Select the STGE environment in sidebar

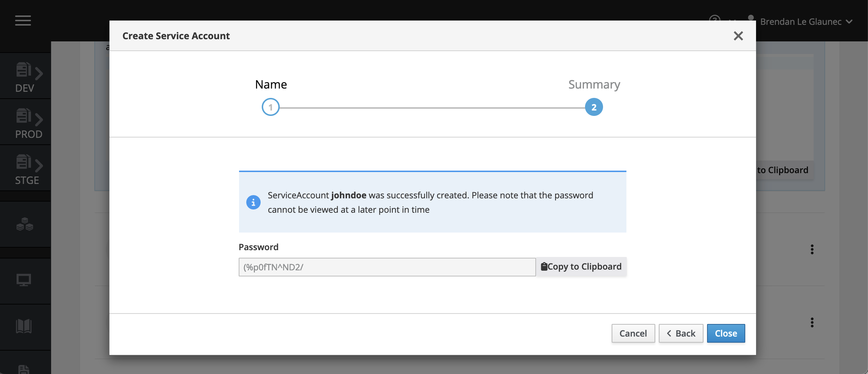point(25,168)
